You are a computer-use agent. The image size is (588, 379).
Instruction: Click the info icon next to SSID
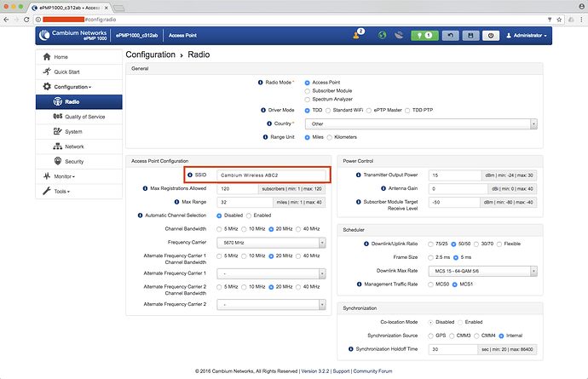pyautogui.click(x=190, y=175)
